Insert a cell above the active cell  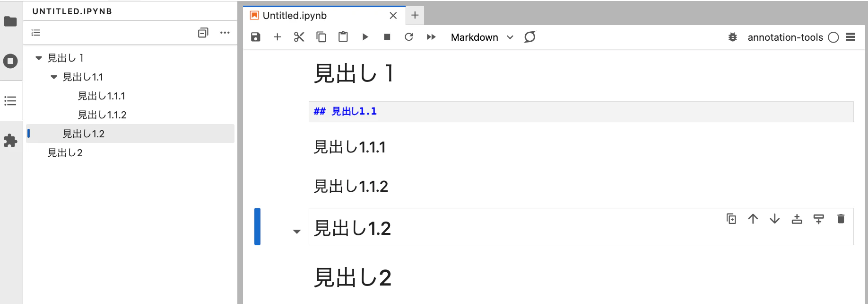[797, 219]
